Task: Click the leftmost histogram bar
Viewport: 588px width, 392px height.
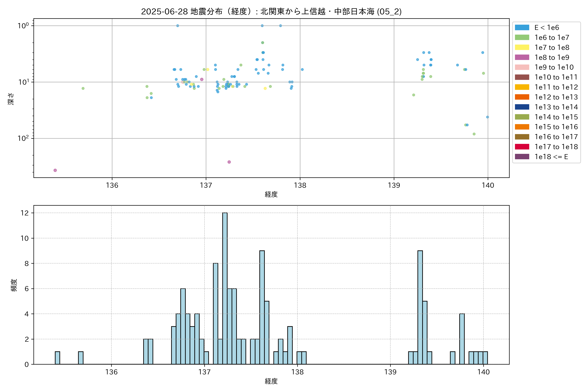Action: coord(57,358)
